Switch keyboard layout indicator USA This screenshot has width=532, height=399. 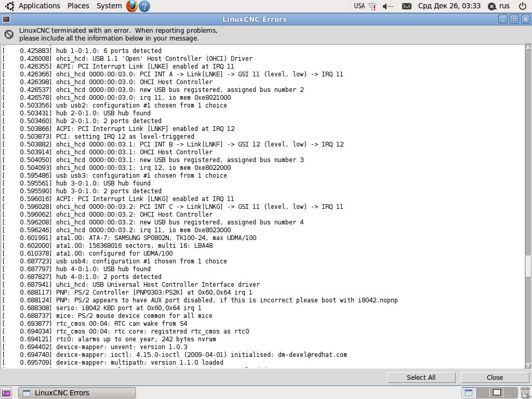point(360,6)
